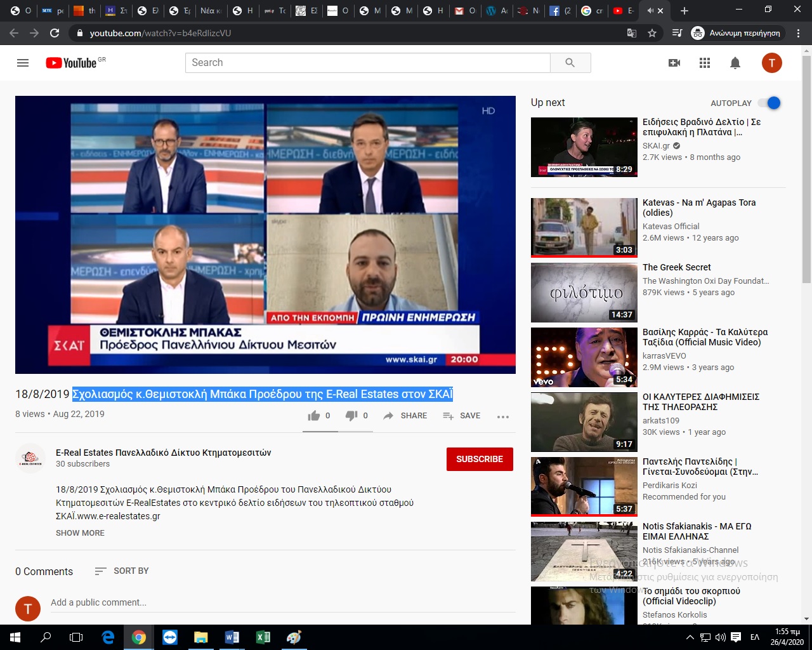Open Paint from taskbar
812x650 pixels.
click(294, 637)
